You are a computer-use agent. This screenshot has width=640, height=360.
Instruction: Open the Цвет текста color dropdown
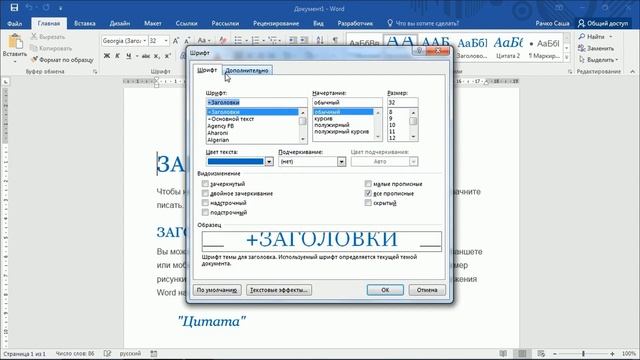click(269, 162)
